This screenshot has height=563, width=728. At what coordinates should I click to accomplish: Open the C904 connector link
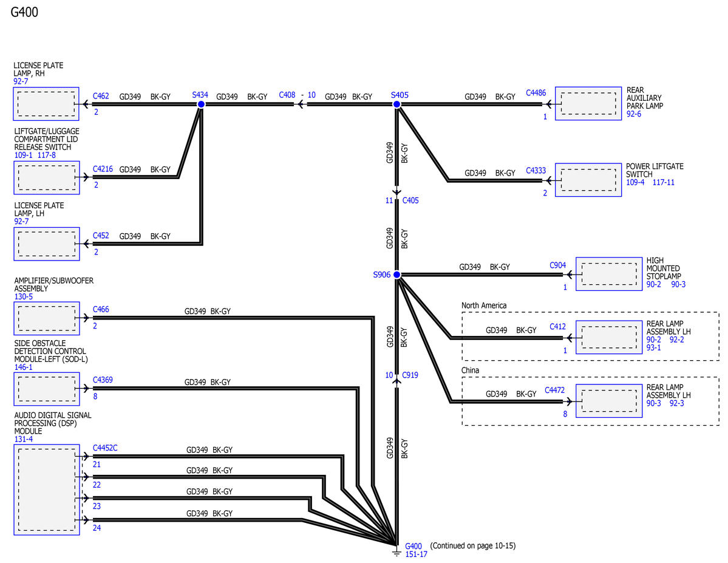click(557, 265)
